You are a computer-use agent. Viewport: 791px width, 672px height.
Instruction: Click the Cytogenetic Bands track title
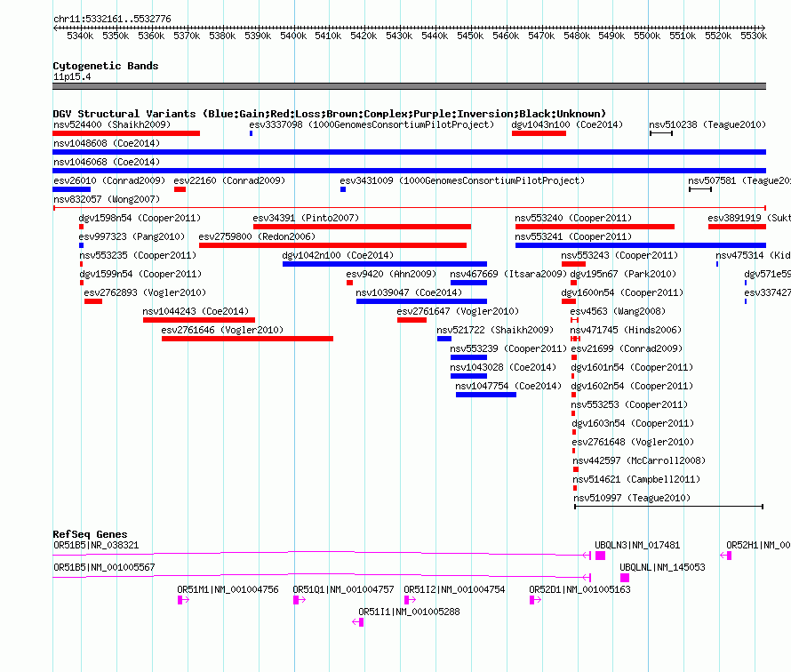pyautogui.click(x=106, y=66)
